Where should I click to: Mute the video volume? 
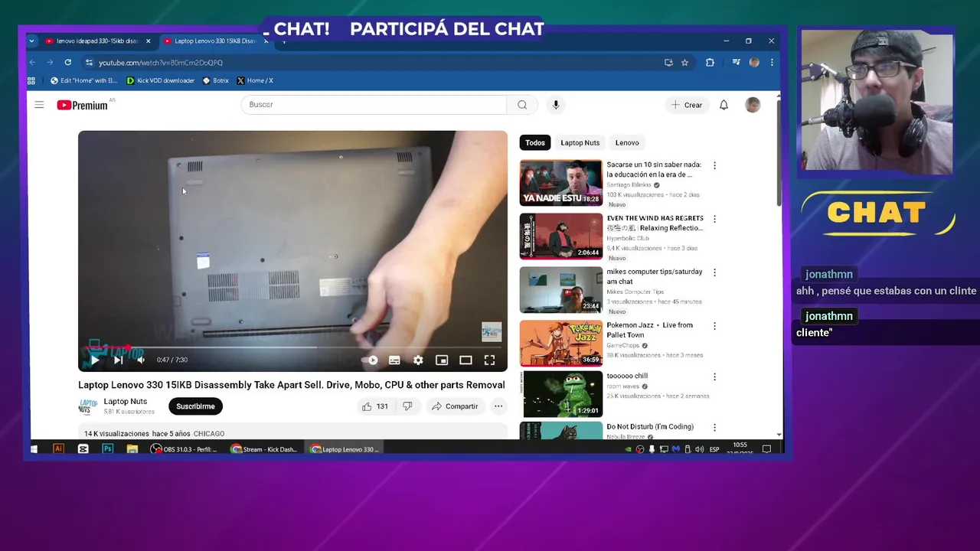pyautogui.click(x=141, y=360)
